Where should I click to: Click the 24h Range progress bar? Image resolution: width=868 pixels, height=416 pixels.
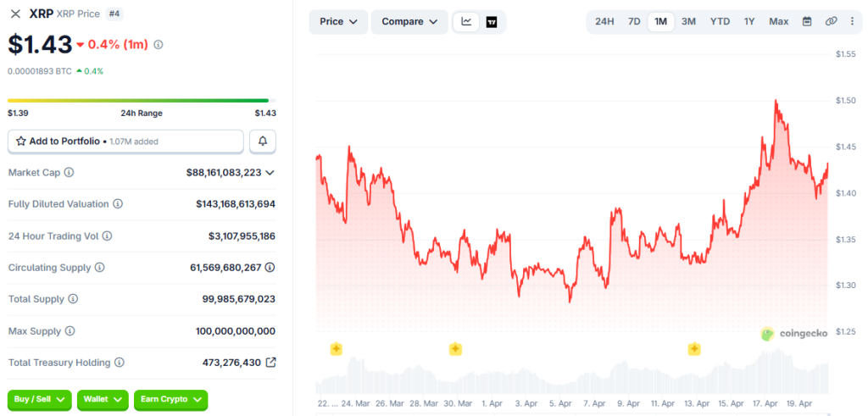click(x=142, y=101)
